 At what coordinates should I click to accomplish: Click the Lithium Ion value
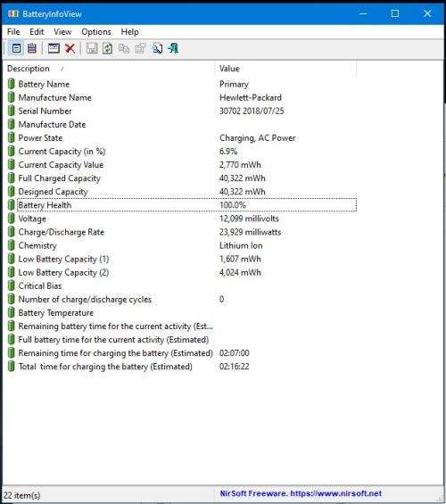[241, 245]
